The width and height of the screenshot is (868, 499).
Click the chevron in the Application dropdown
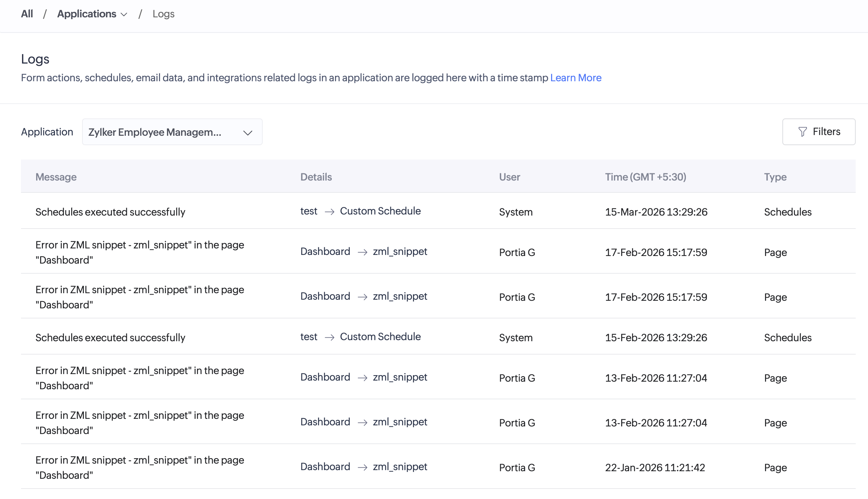pos(248,133)
